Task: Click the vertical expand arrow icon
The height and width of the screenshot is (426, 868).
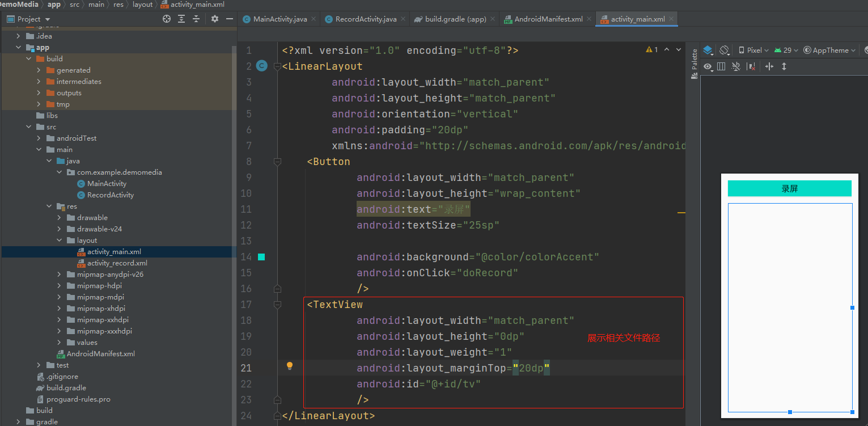Action: [784, 66]
